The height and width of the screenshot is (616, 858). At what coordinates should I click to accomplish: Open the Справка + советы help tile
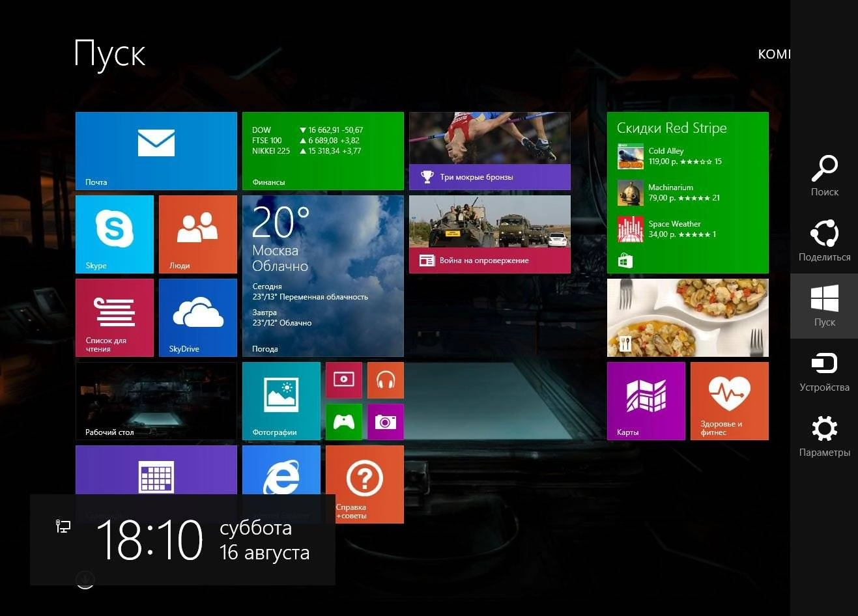pyautogui.click(x=365, y=484)
